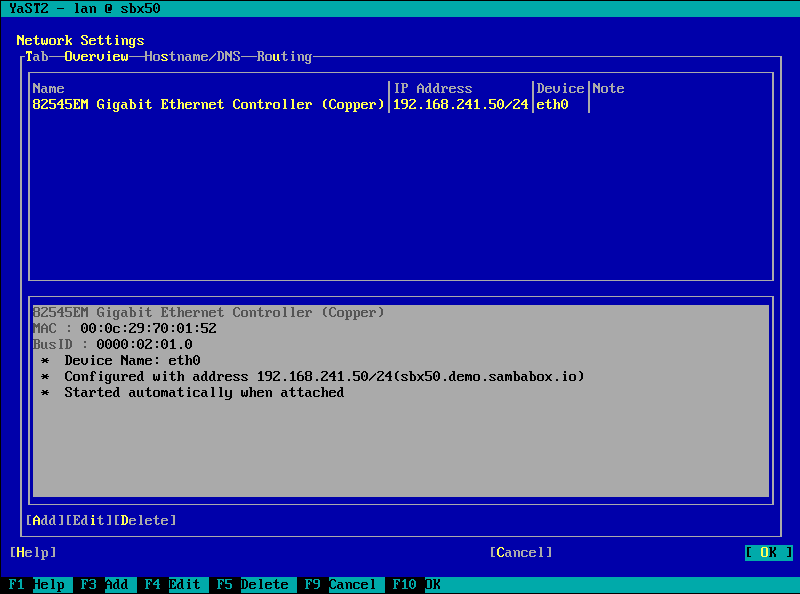Select the Overview tab

[x=96, y=57]
